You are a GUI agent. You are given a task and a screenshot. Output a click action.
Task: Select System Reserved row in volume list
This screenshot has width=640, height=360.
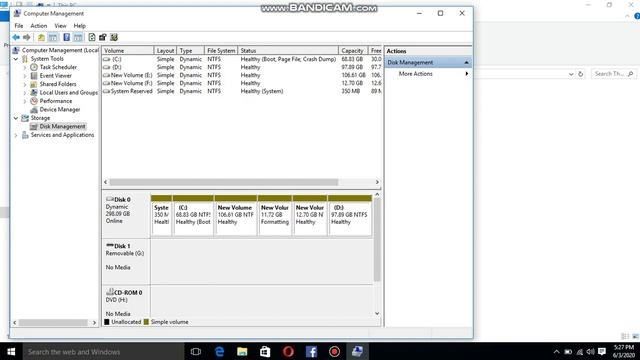point(242,91)
